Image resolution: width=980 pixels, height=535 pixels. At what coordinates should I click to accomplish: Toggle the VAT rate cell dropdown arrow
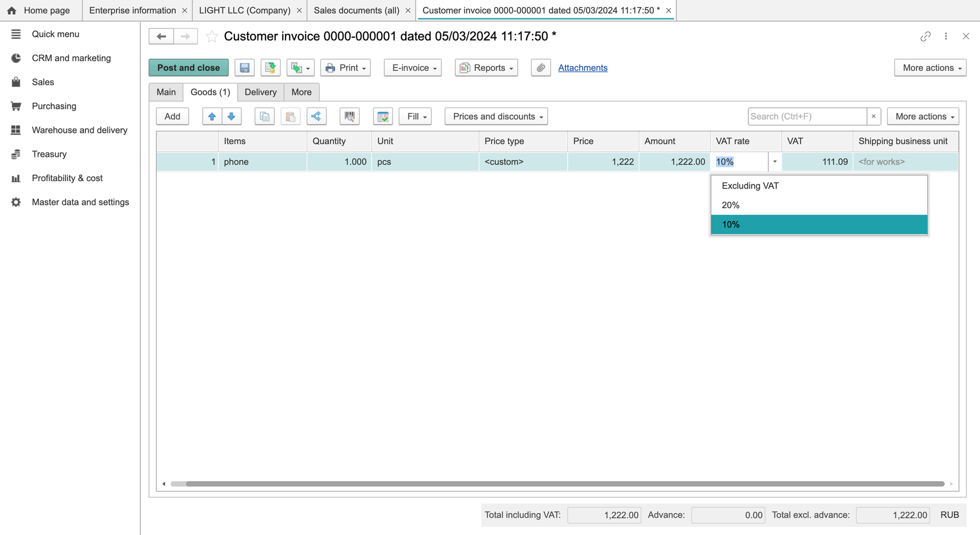(775, 162)
